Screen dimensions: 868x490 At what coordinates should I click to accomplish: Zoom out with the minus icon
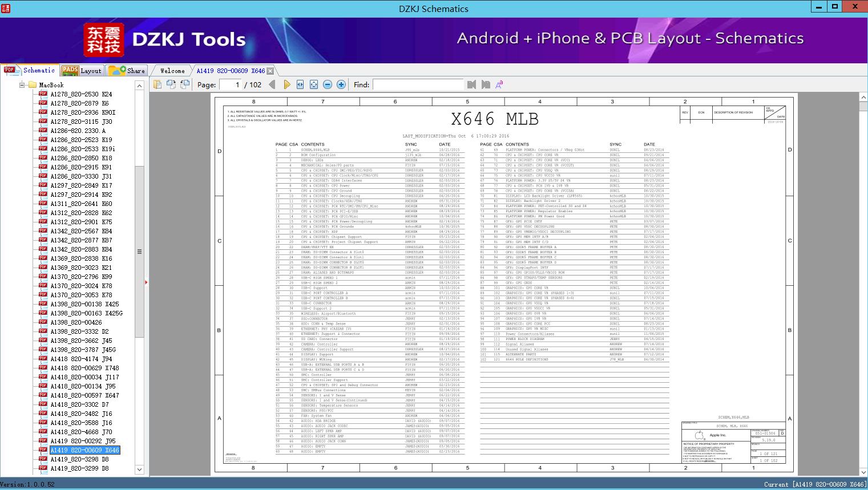coord(328,84)
